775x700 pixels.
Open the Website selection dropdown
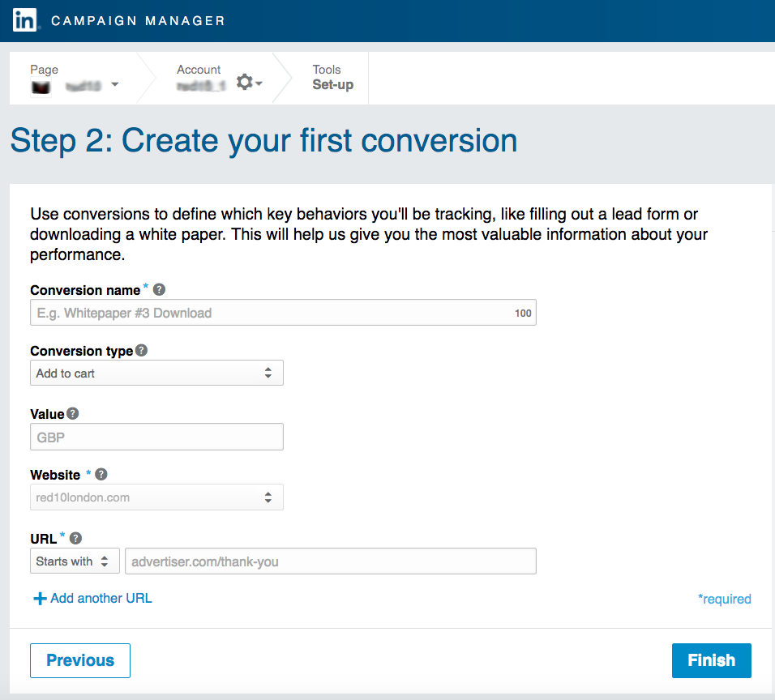[x=156, y=497]
